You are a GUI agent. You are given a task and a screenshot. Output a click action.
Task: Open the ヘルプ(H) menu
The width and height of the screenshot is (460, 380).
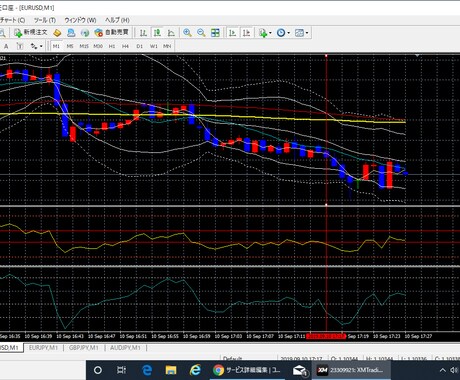point(117,20)
